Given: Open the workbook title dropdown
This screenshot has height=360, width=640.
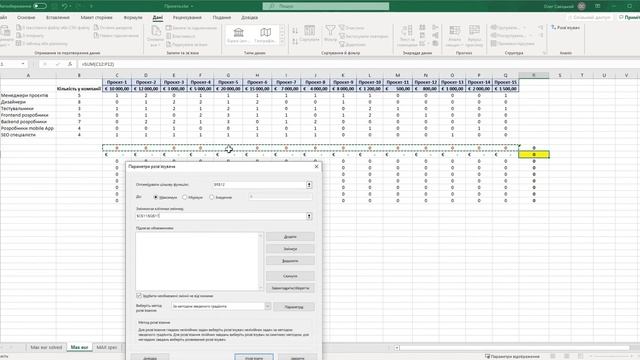Looking at the screenshot, I should [x=192, y=6].
